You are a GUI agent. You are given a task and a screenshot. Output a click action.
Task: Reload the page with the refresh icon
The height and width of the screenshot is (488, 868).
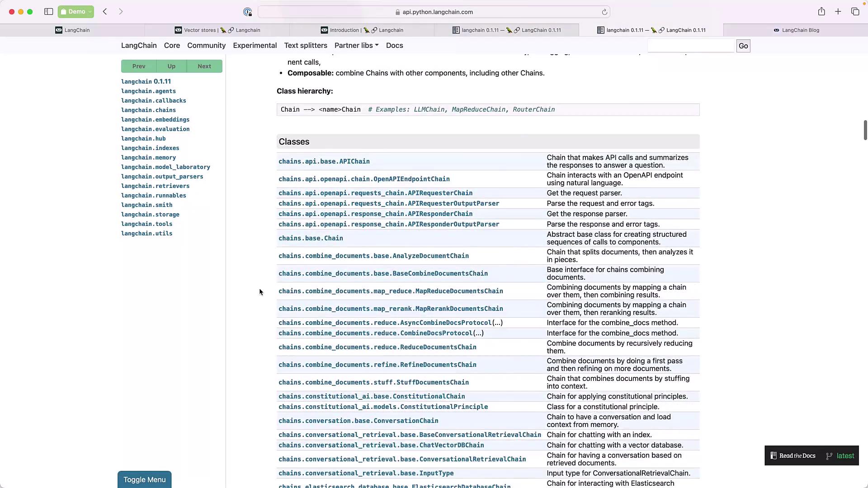click(x=604, y=12)
